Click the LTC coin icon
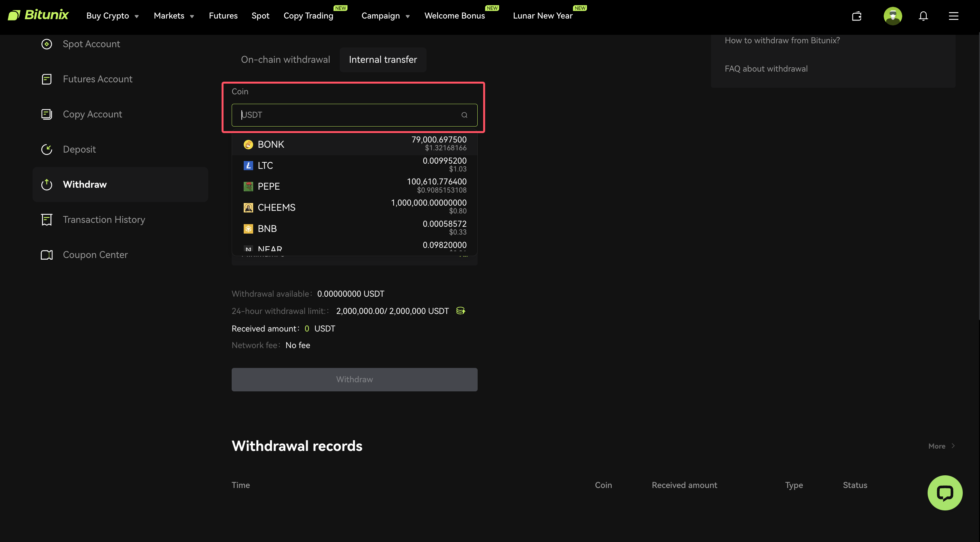 click(248, 166)
